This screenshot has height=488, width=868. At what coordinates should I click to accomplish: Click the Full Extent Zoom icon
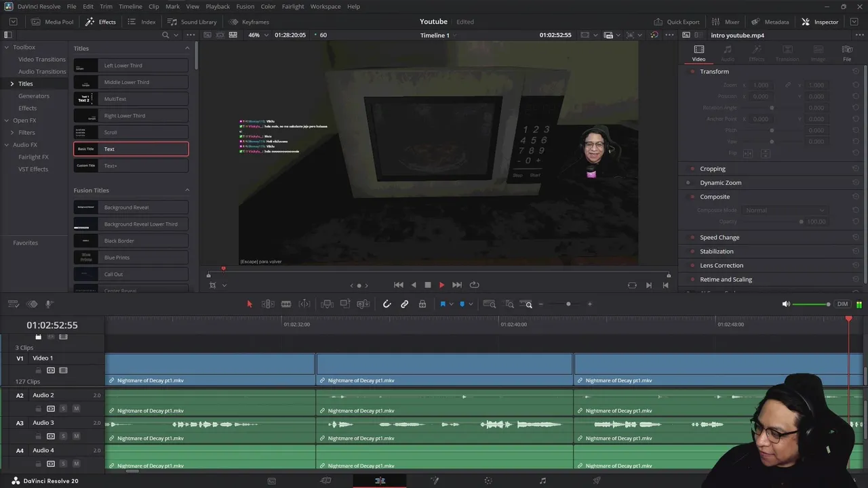[x=489, y=304]
